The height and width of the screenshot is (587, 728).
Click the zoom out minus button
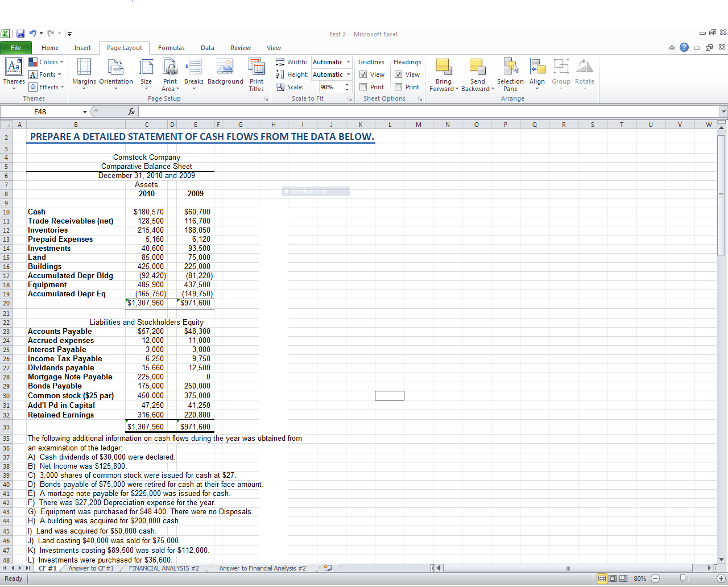tap(655, 578)
